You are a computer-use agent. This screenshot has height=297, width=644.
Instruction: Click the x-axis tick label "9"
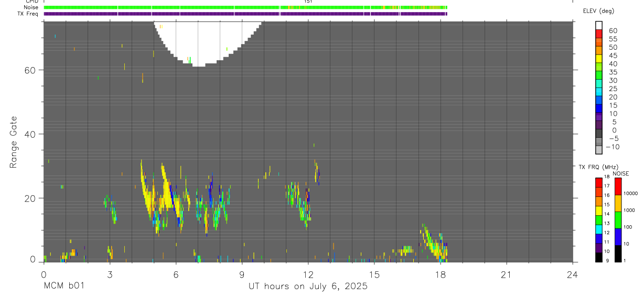click(242, 274)
